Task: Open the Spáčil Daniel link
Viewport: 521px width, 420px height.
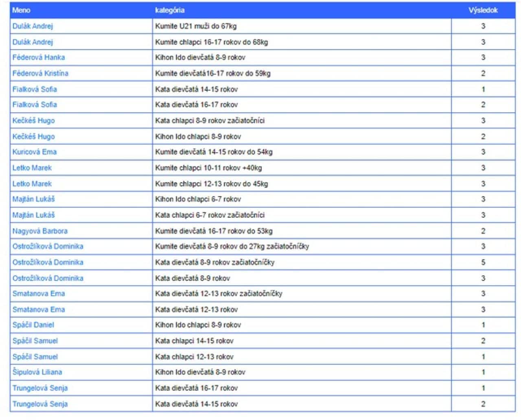Action: pos(33,325)
